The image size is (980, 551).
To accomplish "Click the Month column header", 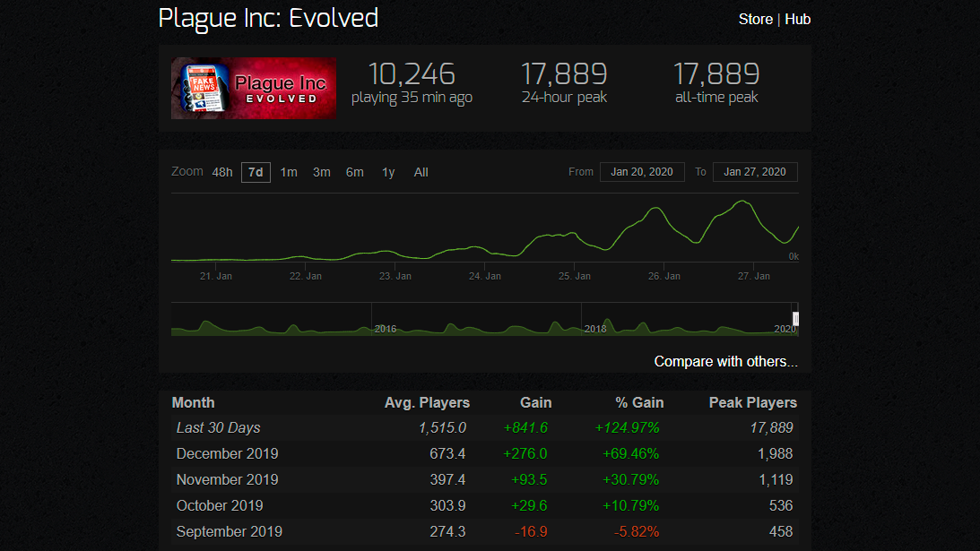I will [193, 403].
